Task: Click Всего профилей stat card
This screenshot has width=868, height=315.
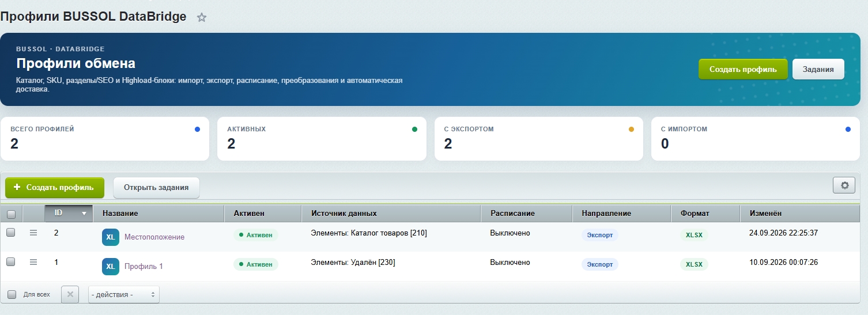Action: click(104, 139)
